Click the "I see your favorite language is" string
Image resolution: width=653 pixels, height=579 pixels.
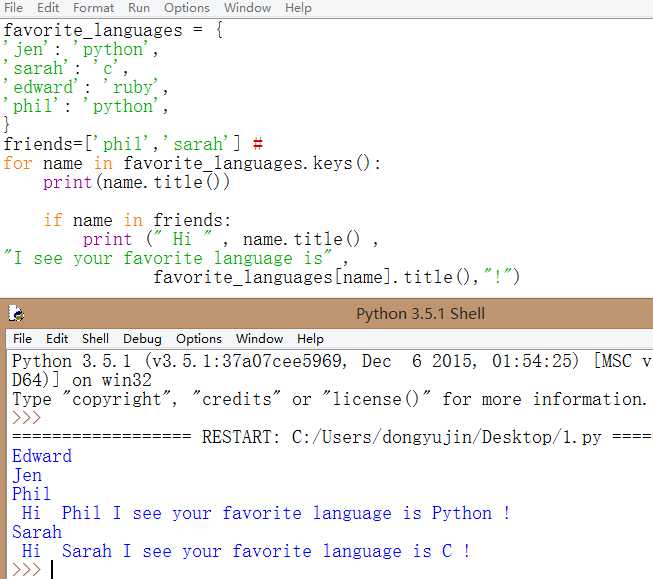pos(168,258)
